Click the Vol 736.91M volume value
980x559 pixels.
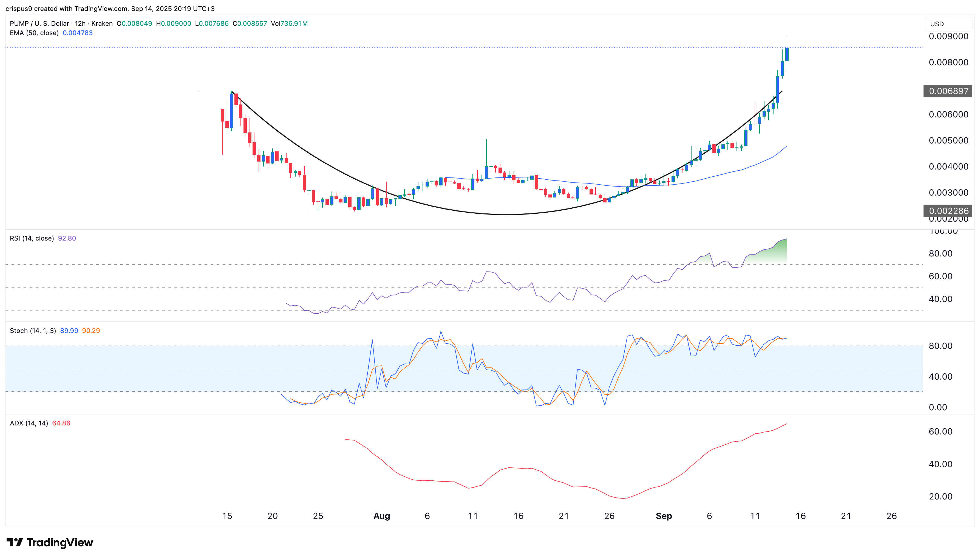tap(292, 23)
